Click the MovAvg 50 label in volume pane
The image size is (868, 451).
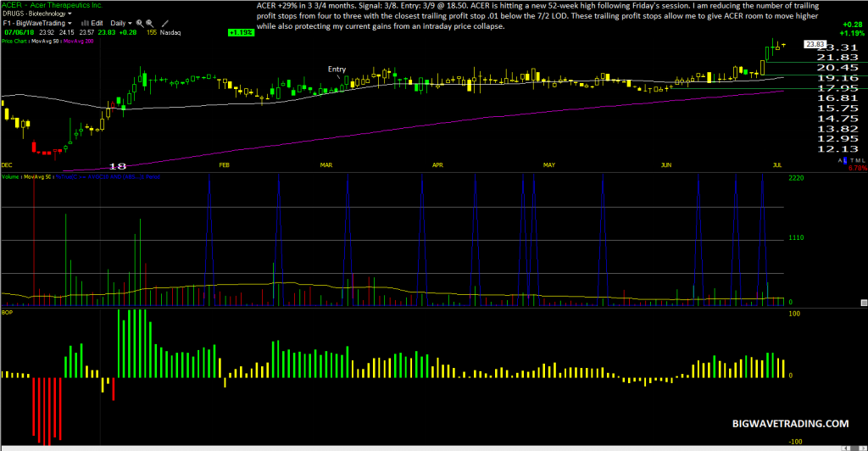(37, 177)
